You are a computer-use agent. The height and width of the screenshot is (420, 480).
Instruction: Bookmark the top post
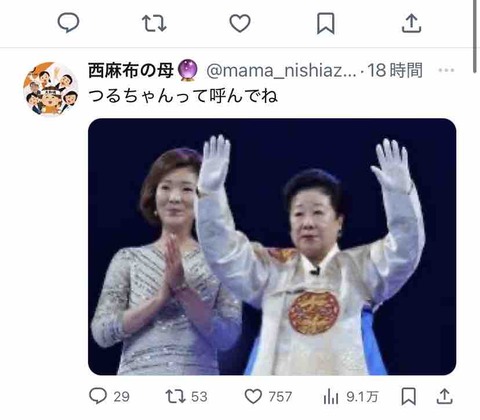326,23
